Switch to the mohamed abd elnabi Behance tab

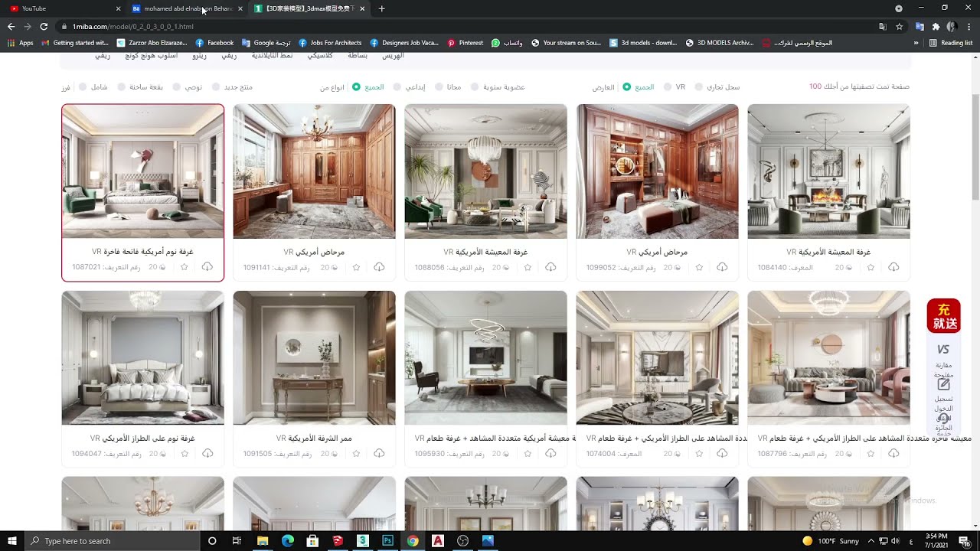pos(188,8)
